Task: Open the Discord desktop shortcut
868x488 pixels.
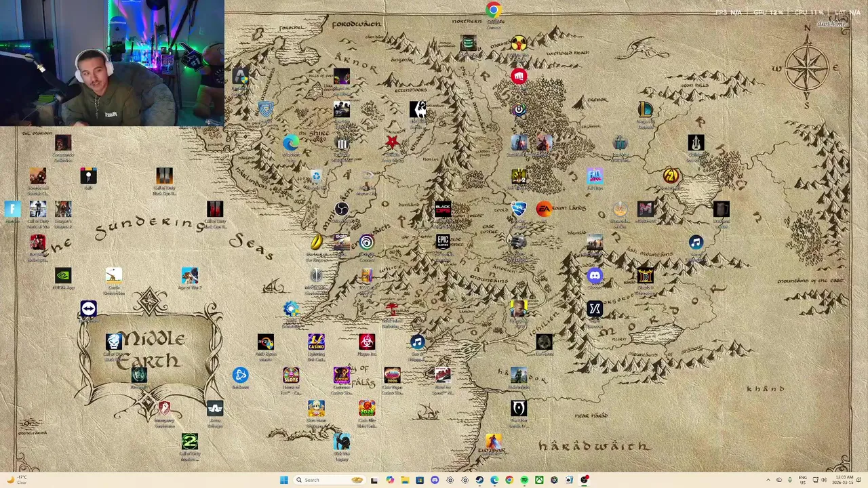Action: click(595, 276)
